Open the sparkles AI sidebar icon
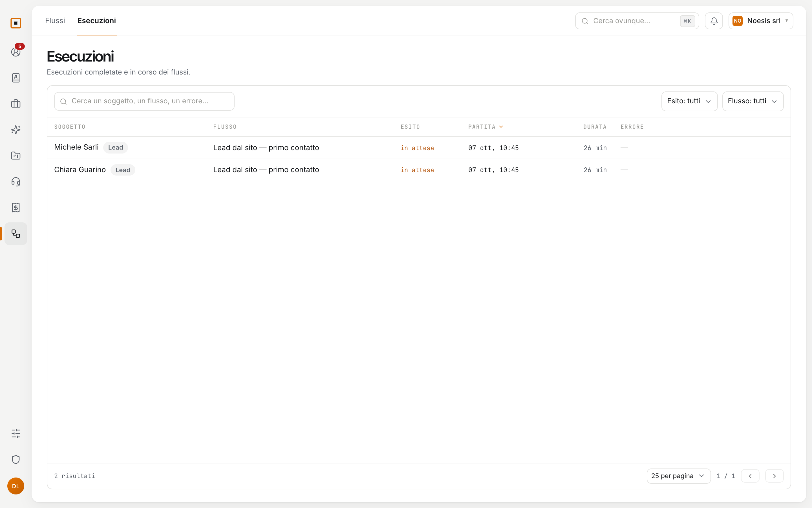Viewport: 812px width, 508px height. (16, 130)
